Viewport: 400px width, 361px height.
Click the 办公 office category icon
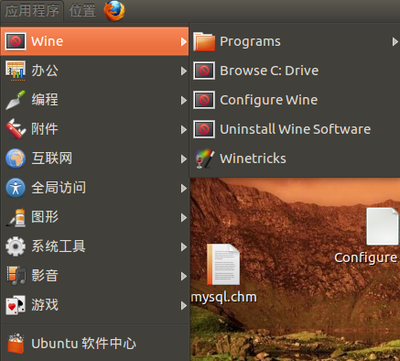coord(16,71)
